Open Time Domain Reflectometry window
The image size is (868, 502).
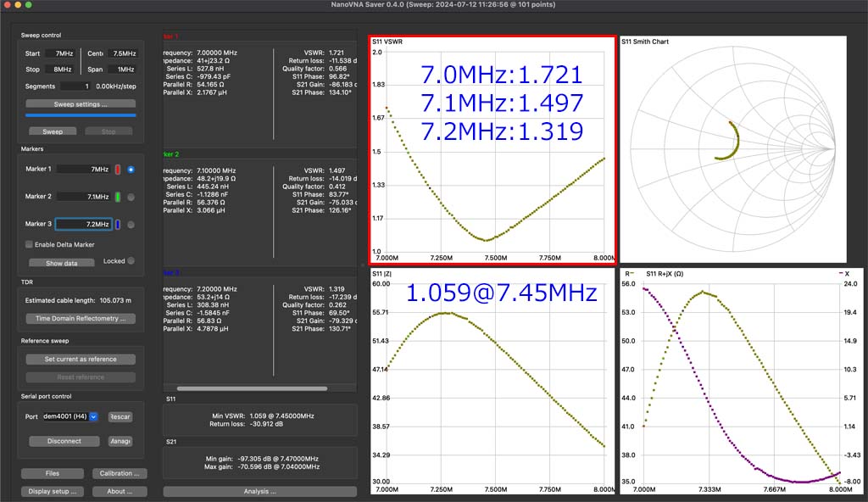pyautogui.click(x=81, y=319)
